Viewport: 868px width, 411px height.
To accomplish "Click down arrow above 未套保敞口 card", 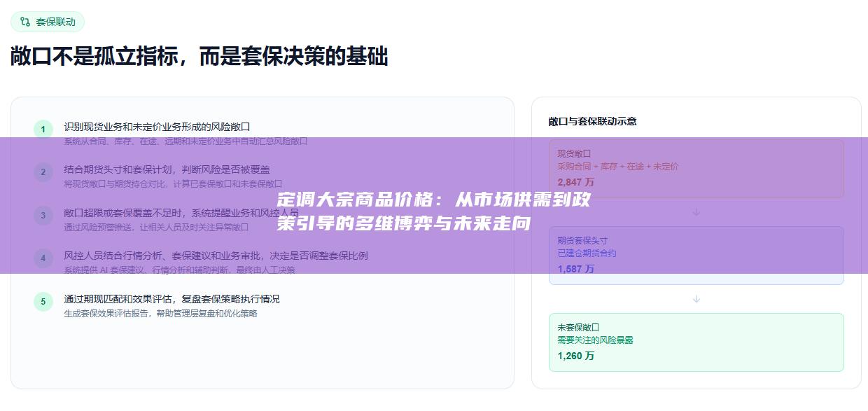I will coord(696,299).
